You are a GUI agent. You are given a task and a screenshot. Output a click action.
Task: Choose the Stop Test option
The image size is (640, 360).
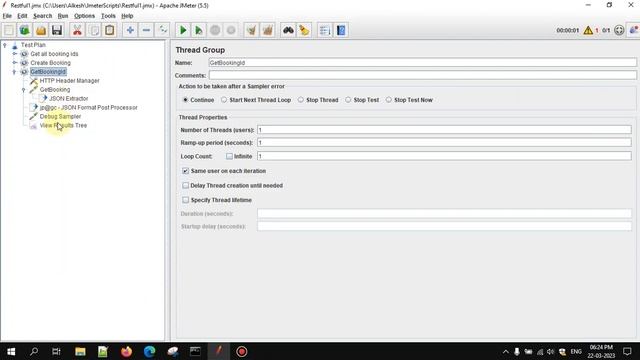coord(348,100)
